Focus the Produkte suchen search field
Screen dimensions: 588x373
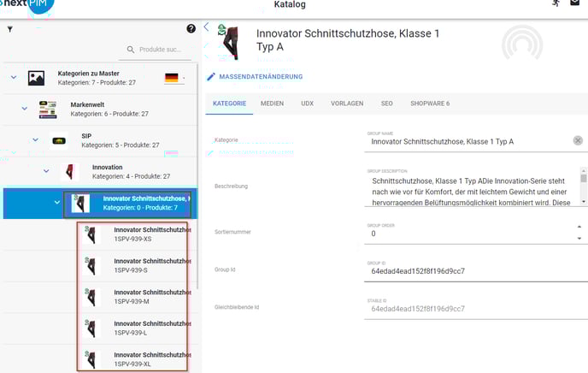pyautogui.click(x=162, y=50)
